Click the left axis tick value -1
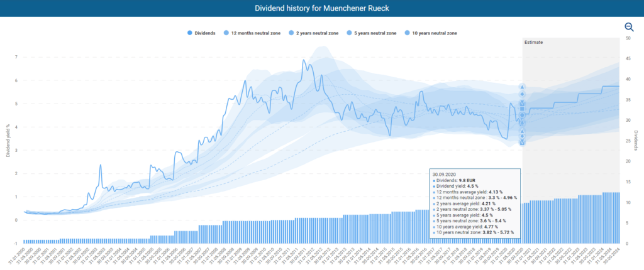644x270 pixels. (16, 244)
